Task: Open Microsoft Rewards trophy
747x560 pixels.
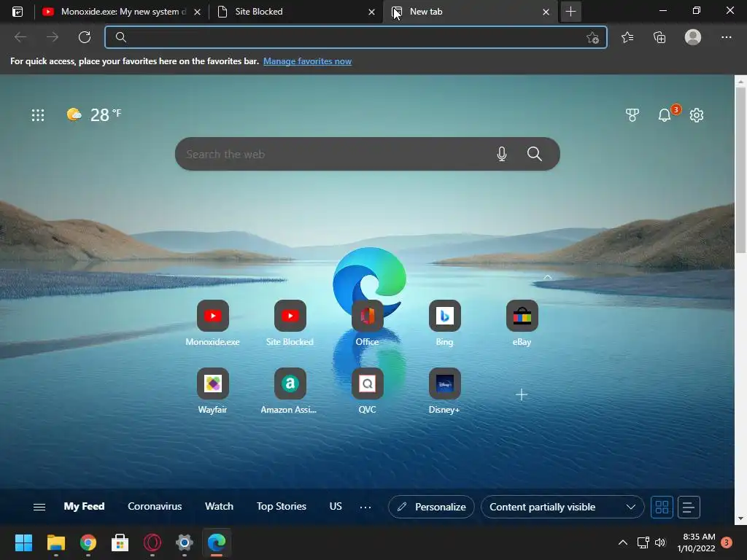Action: 632,115
